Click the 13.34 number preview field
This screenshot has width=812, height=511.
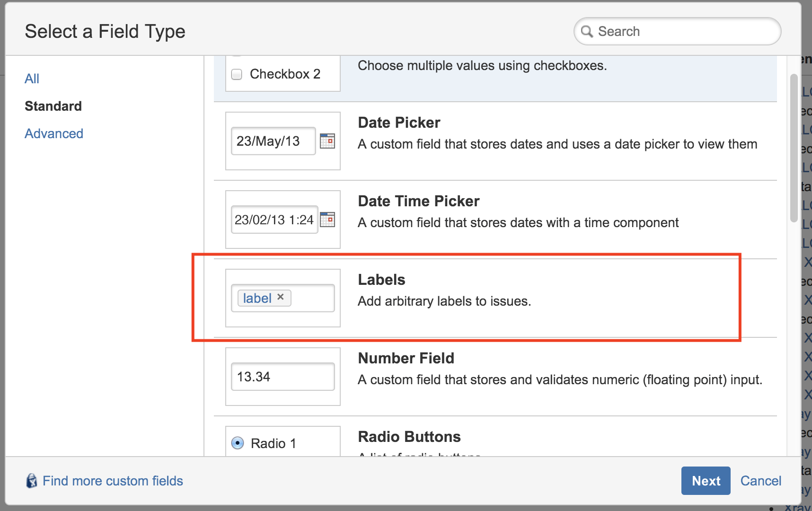282,376
